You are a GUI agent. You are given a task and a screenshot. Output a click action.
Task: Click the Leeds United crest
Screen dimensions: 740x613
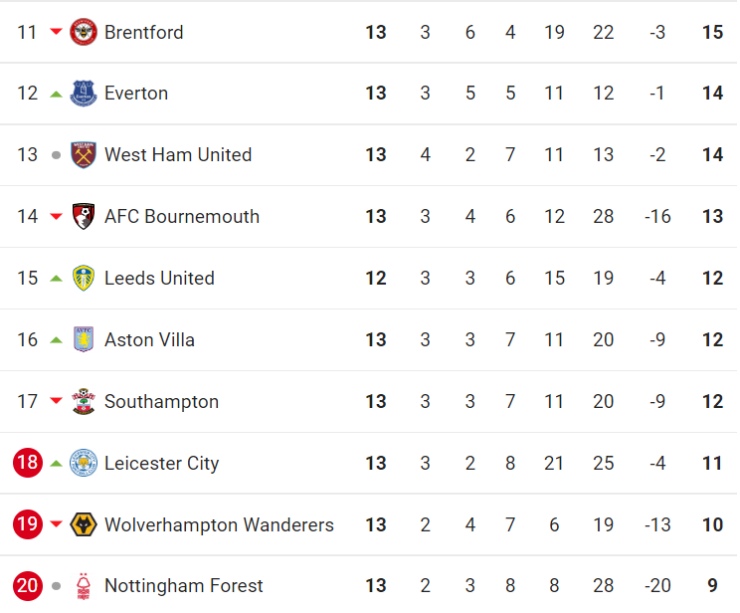pos(84,278)
